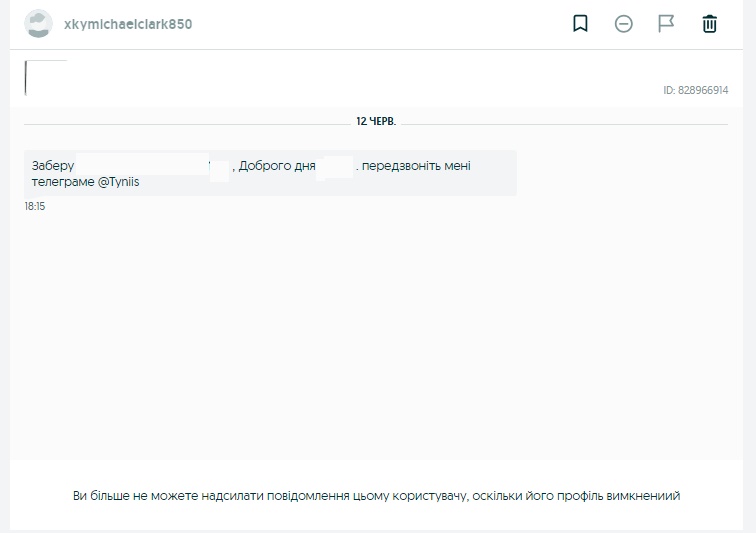This screenshot has width=756, height=533.
Task: Select the received message bubble
Action: [270, 173]
